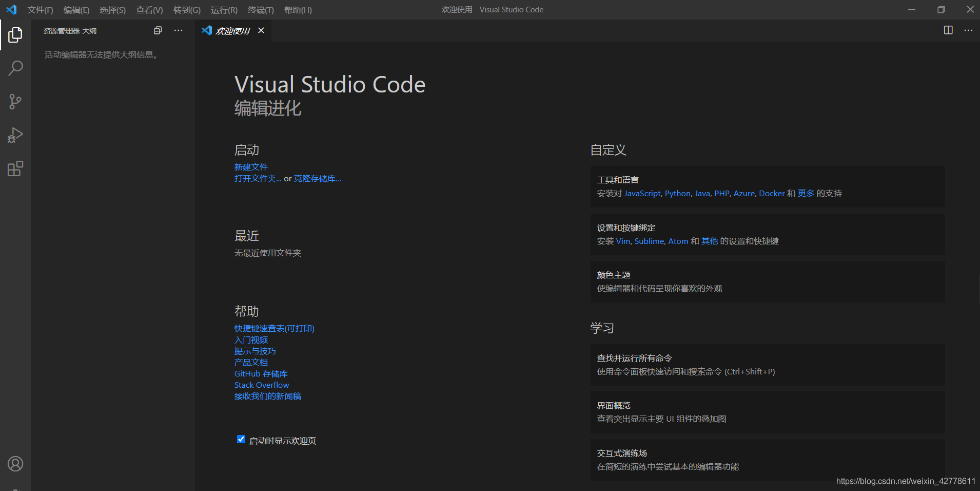Click the Docker support link
Viewport: 980px width, 491px height.
(x=772, y=193)
